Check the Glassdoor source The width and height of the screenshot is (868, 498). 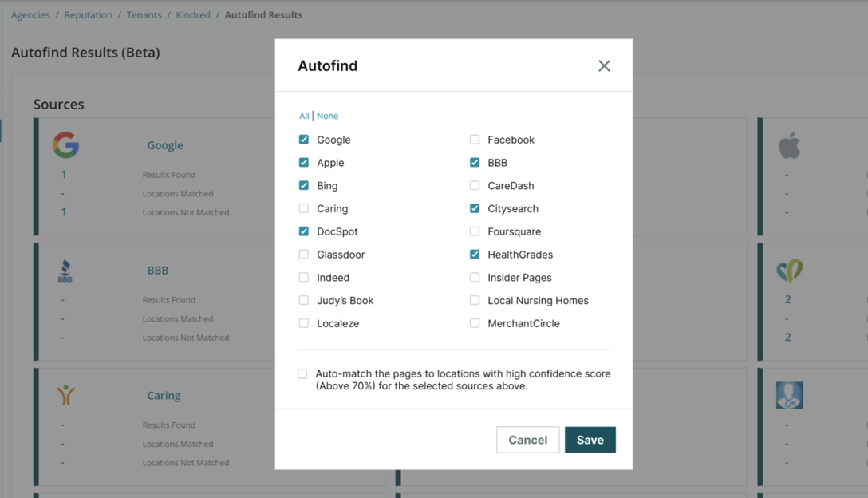click(303, 254)
